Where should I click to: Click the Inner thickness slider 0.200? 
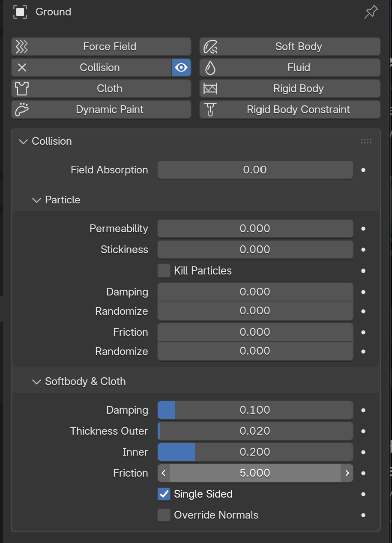255,452
